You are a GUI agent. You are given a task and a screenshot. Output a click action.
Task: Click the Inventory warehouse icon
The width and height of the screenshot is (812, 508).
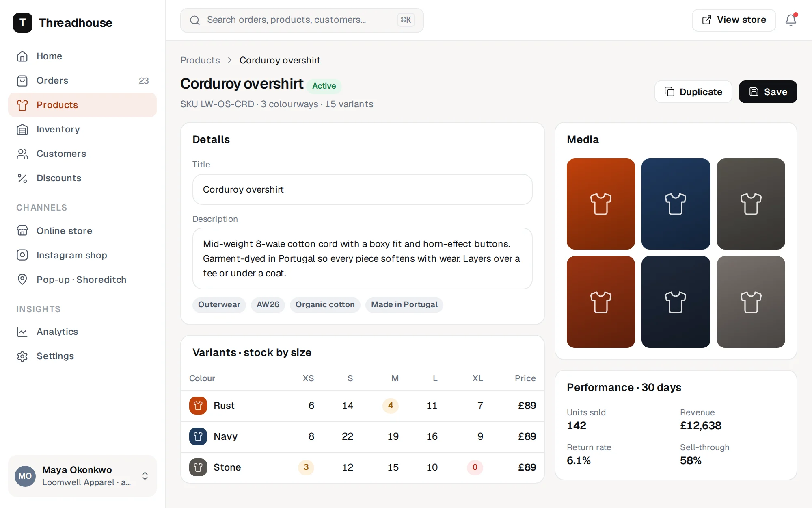point(22,129)
